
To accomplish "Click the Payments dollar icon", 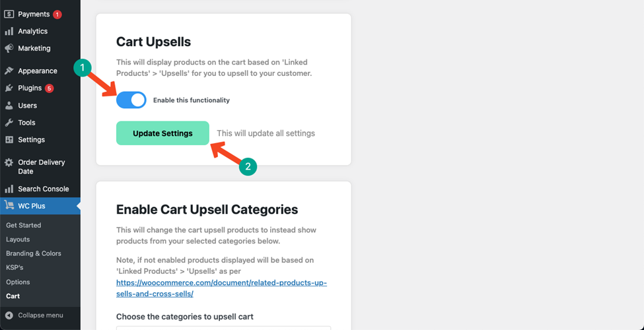I will click(x=9, y=14).
